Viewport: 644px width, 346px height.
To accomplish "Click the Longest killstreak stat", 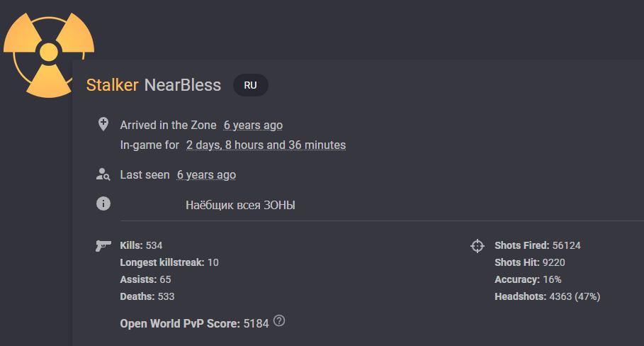I will tap(169, 262).
